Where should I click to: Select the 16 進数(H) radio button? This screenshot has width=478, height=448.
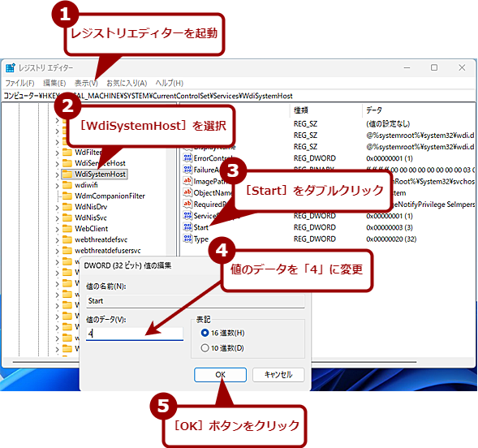click(x=205, y=333)
